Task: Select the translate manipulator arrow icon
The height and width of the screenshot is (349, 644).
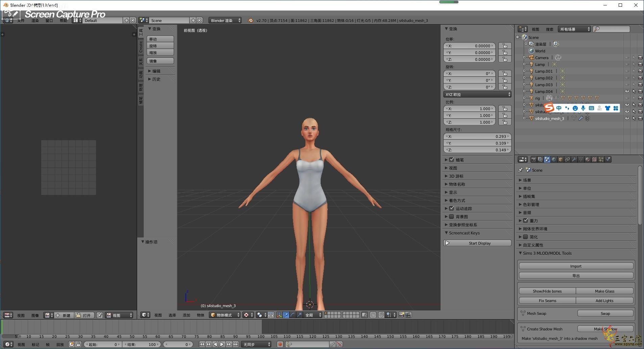Action: pyautogui.click(x=286, y=315)
